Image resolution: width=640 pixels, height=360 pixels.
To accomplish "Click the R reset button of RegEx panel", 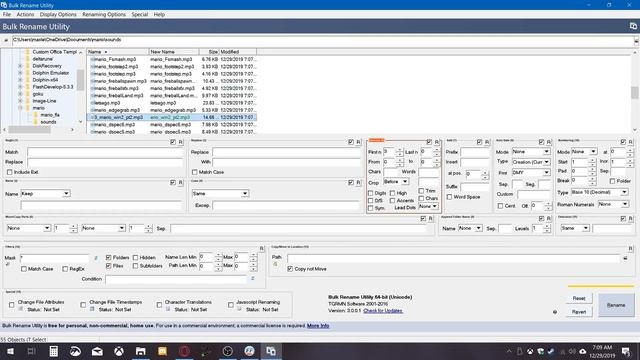I will click(x=180, y=142).
